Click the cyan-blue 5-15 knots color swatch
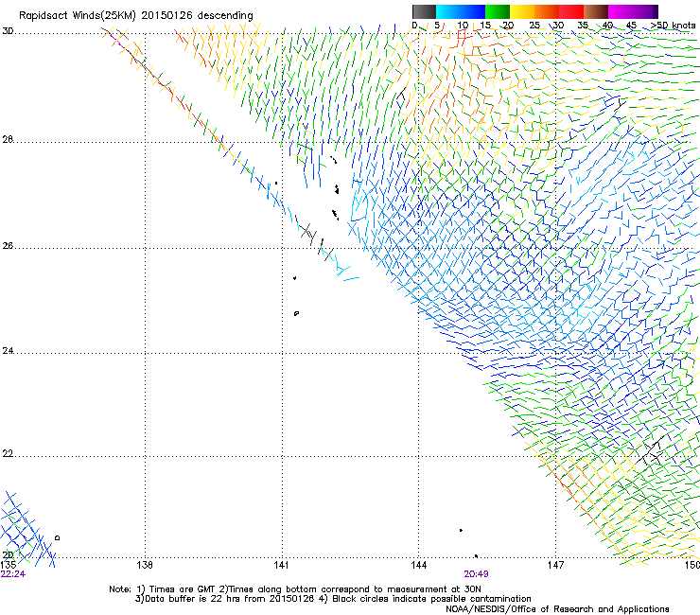The image size is (700, 615). click(x=461, y=11)
